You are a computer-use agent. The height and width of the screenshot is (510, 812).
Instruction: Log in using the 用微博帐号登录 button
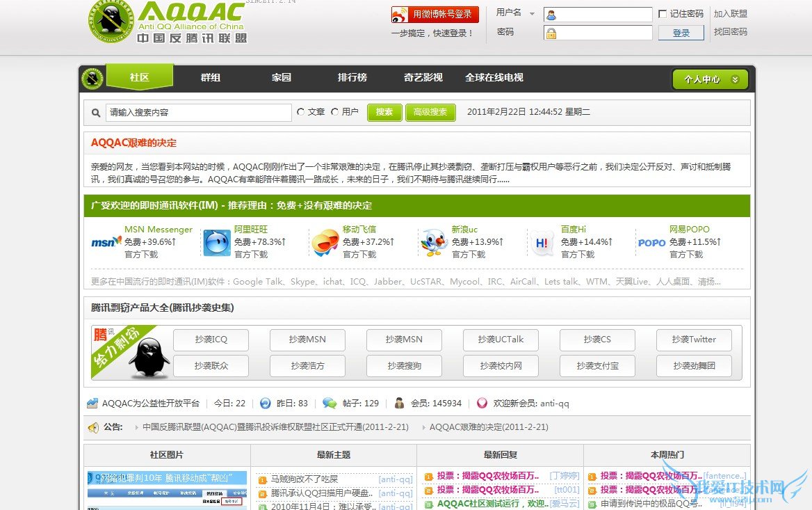pos(435,14)
